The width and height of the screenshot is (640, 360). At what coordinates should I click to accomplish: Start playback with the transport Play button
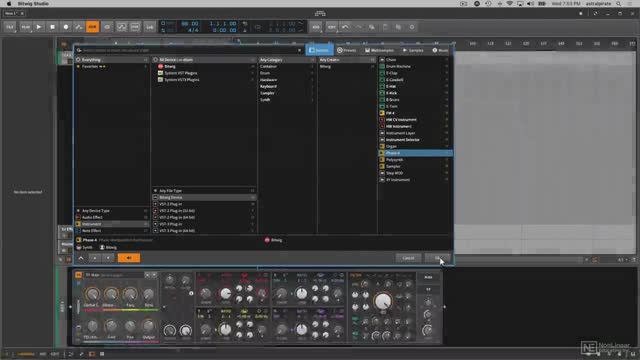point(39,27)
